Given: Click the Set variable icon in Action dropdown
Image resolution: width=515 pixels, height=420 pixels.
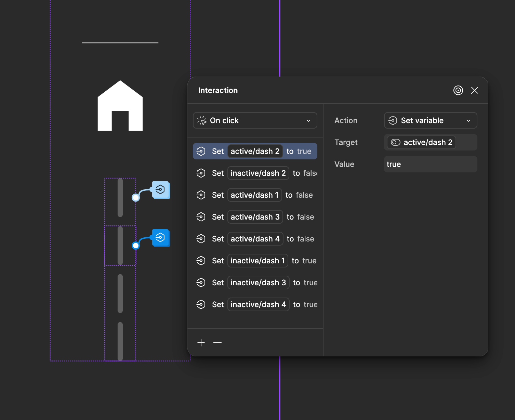Looking at the screenshot, I should tap(393, 120).
